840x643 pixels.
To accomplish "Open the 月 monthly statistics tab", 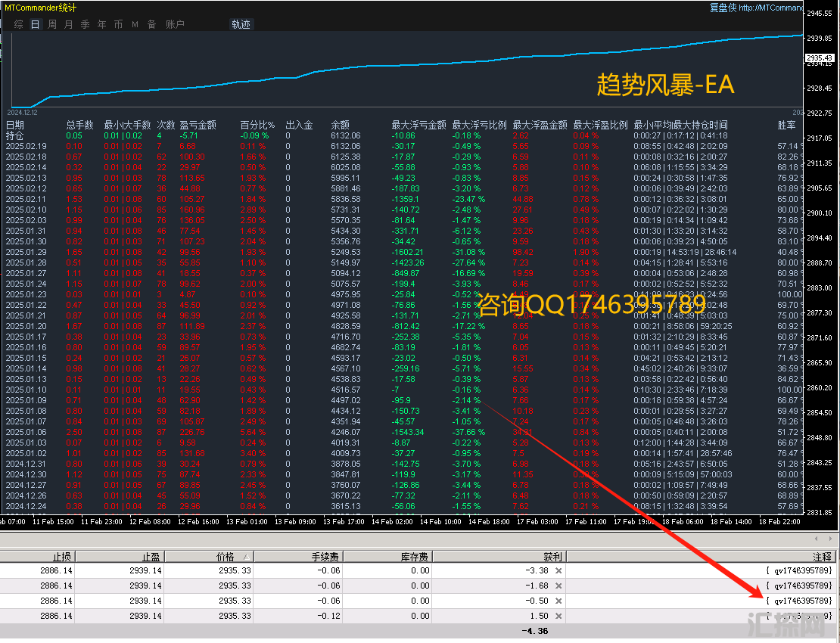I will [69, 24].
